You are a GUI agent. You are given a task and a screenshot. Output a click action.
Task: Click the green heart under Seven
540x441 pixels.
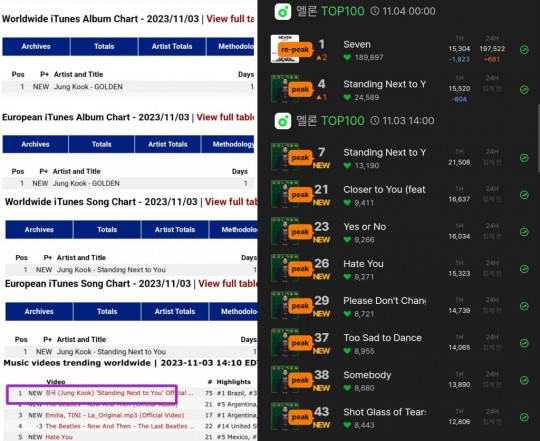(347, 57)
